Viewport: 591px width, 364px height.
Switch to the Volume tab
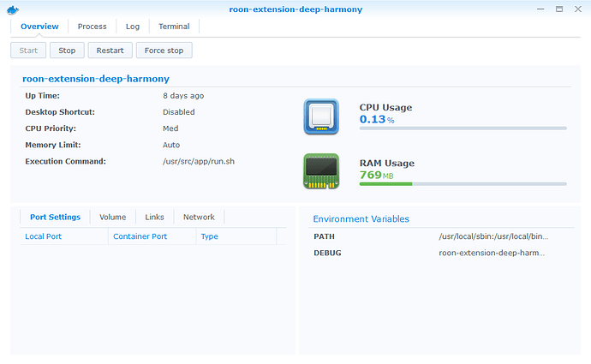click(x=113, y=217)
